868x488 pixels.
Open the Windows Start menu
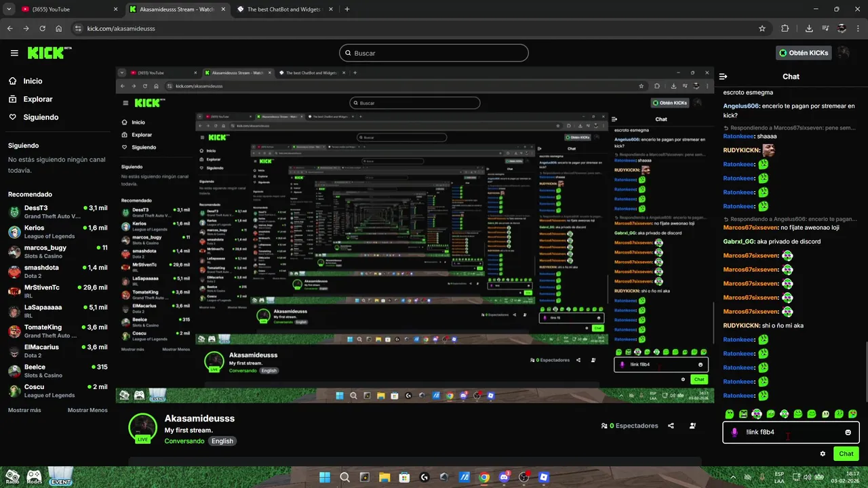coord(325,477)
